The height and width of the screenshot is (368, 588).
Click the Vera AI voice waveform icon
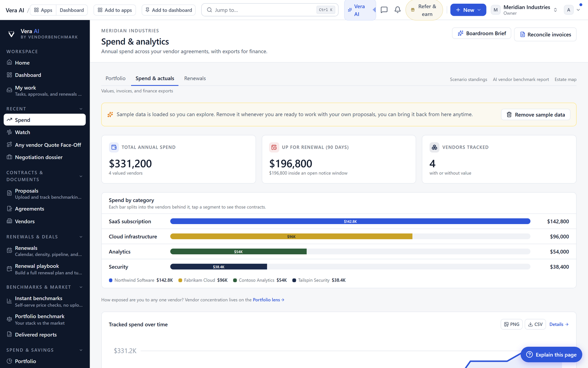[374, 10]
